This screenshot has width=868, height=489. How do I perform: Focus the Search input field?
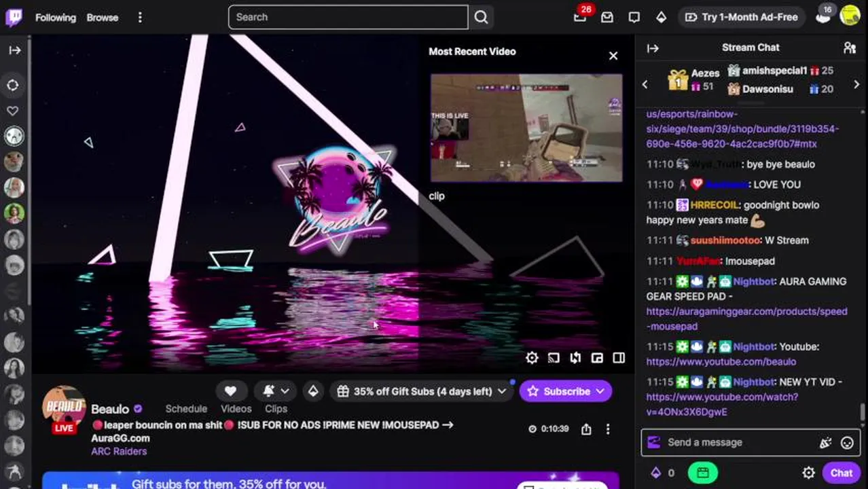(x=348, y=17)
